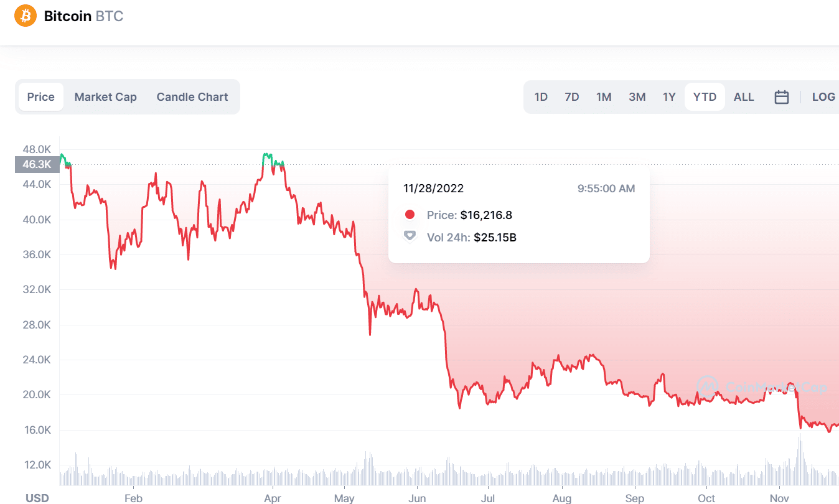Screen dimensions: 839x504
Task: Select the 1M time range
Action: coord(604,97)
